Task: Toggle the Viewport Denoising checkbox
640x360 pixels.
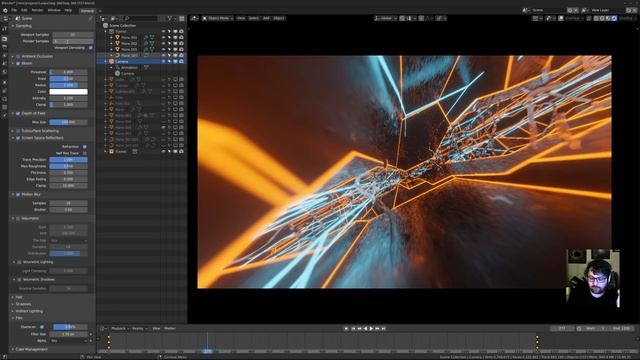Action: [91, 48]
